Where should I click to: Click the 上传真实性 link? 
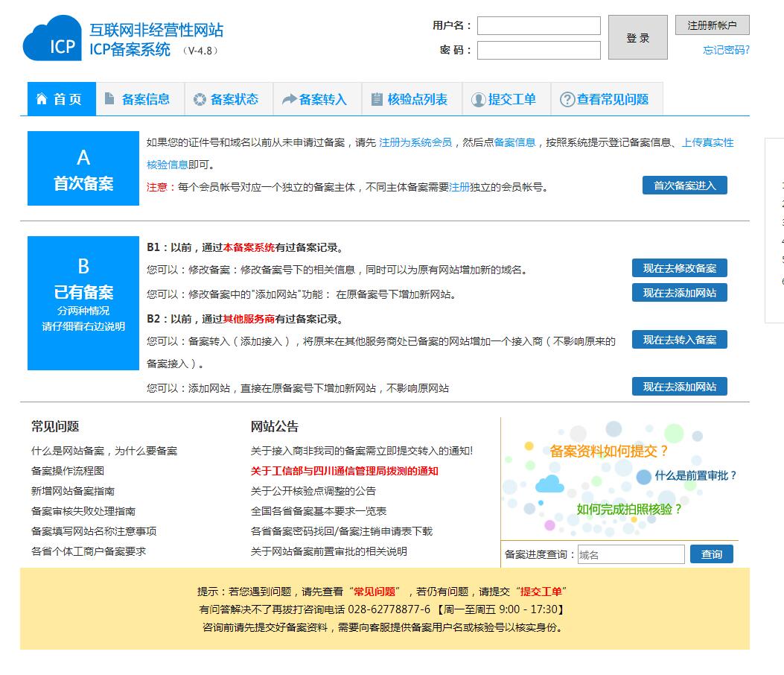coord(708,142)
